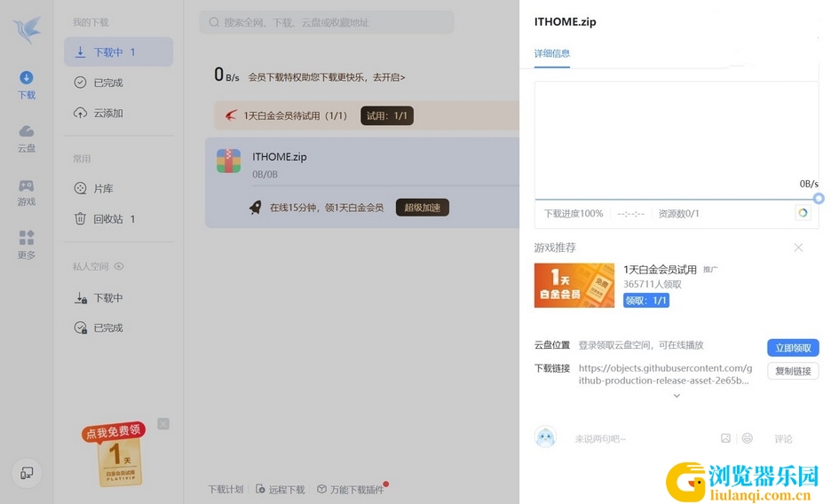
Task: Click the 评论 submit button
Action: 783,438
